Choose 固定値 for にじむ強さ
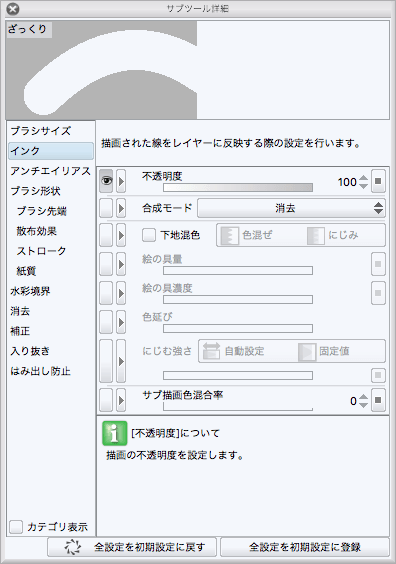Image resolution: width=396 pixels, height=564 pixels. coord(324,351)
